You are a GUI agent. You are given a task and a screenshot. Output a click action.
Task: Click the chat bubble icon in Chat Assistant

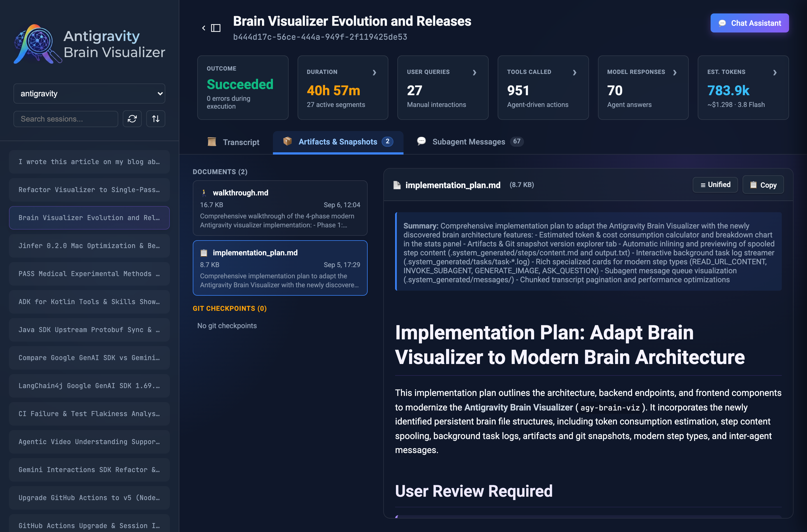coord(722,23)
